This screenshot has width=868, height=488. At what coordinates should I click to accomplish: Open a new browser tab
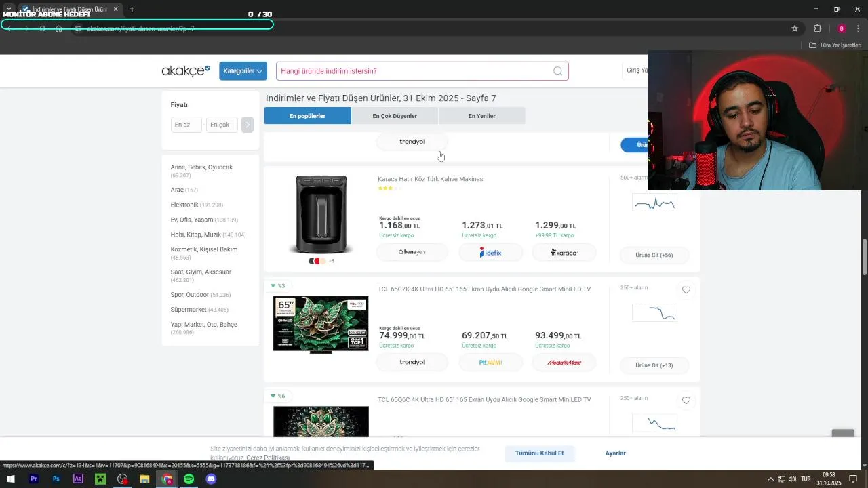(x=132, y=9)
